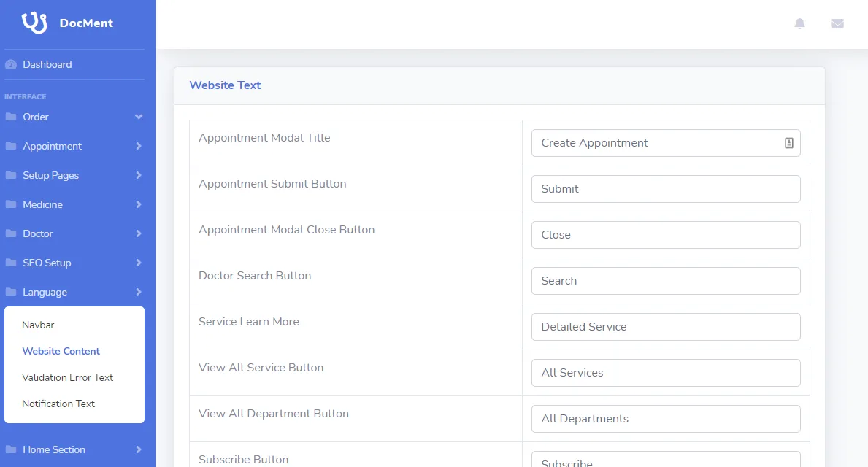Click the DocMent stethoscope logo icon
Screen dimensions: 868x467
pyautogui.click(x=34, y=23)
